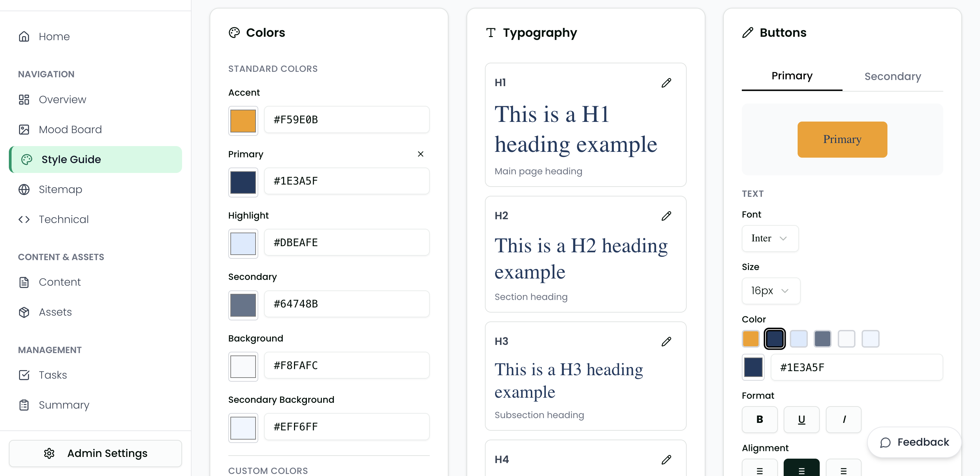Image resolution: width=980 pixels, height=476 pixels.
Task: Open the Font dropdown showing Inter
Action: pyautogui.click(x=770, y=238)
